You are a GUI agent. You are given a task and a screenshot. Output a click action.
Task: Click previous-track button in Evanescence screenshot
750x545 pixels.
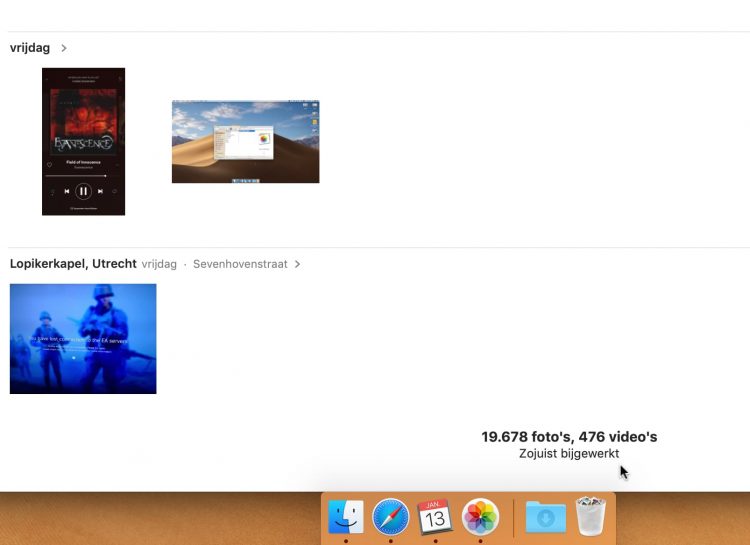pyautogui.click(x=67, y=191)
